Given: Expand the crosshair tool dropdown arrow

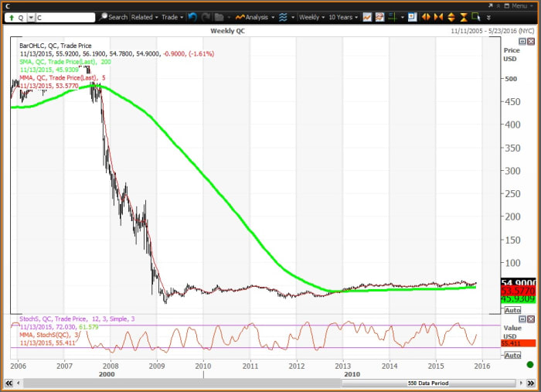Looking at the screenshot, I should point(402,17).
